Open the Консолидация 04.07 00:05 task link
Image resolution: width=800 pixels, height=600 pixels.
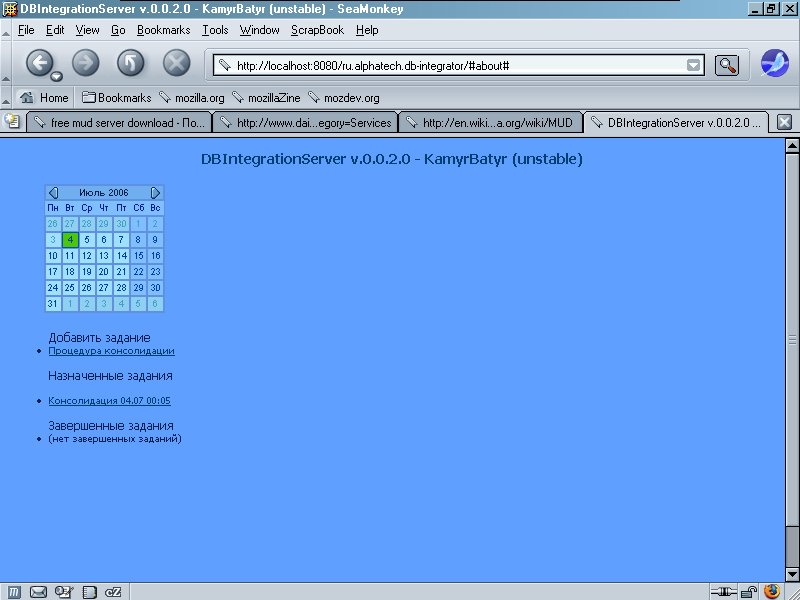[x=109, y=401]
